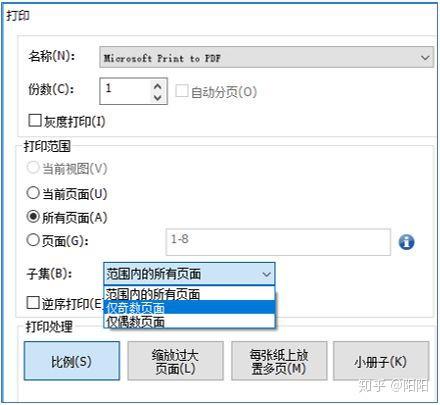Select 每张纸上放置多页(M) button
Image resolution: width=440 pixels, height=405 pixels.
coord(279,361)
